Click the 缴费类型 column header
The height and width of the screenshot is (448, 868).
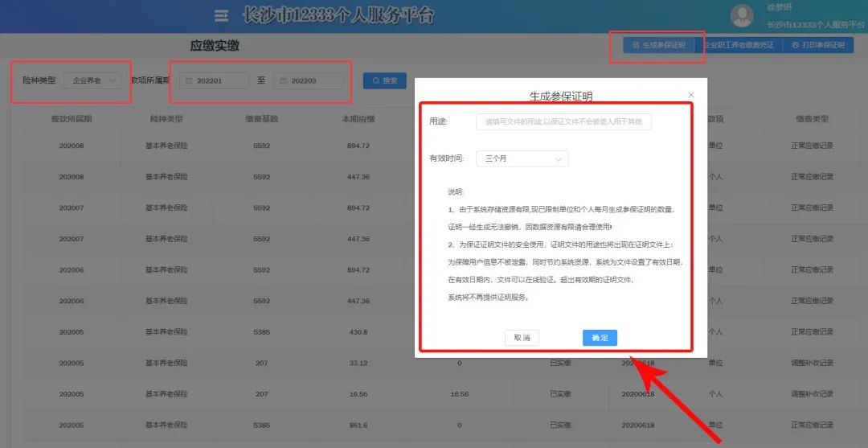point(812,119)
